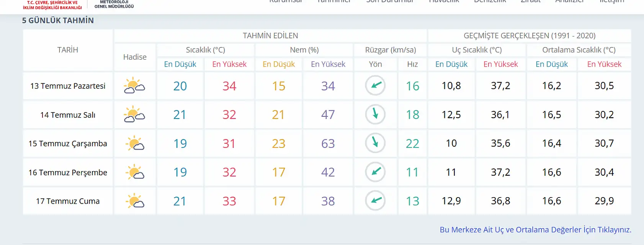Open the extreme and average values link

(x=535, y=230)
